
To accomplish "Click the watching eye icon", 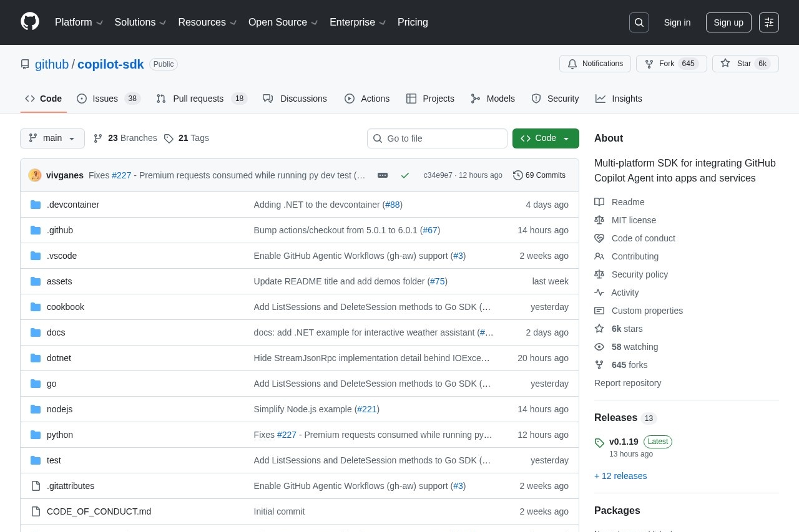I will coord(599,347).
